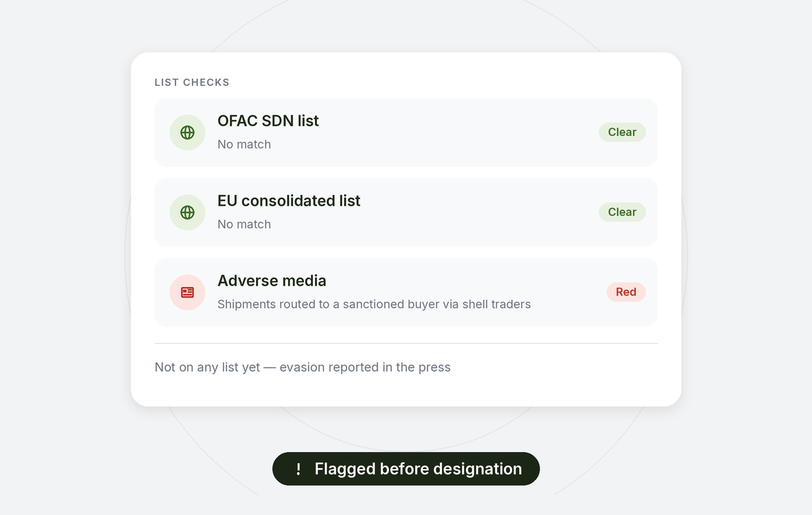Click the globe icon beside EU consolidated list
The image size is (812, 515).
pos(187,212)
